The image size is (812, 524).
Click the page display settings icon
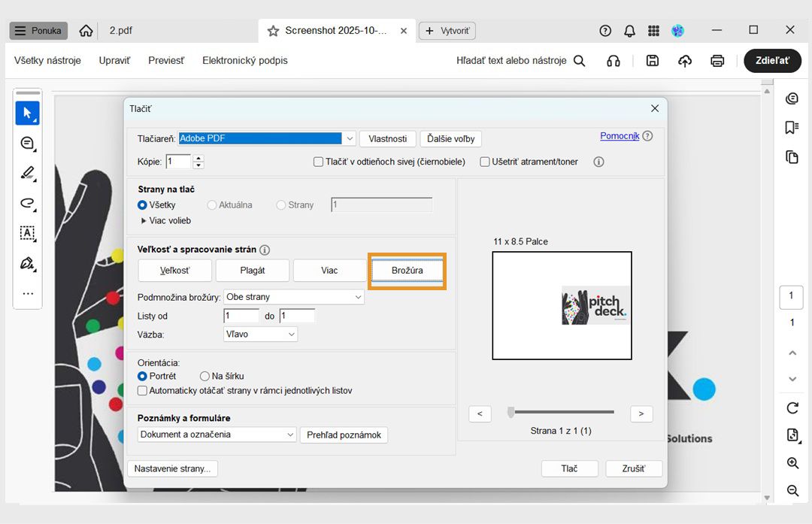[792, 435]
